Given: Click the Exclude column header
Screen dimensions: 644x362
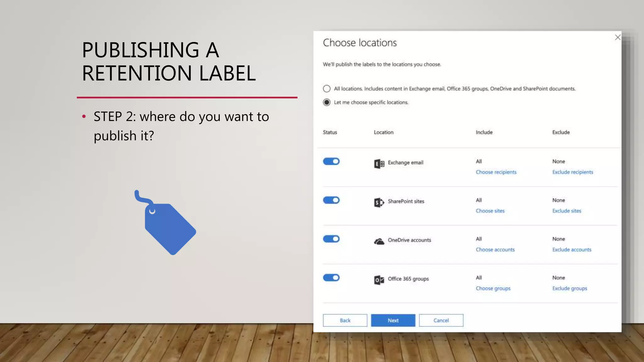Looking at the screenshot, I should point(561,132).
